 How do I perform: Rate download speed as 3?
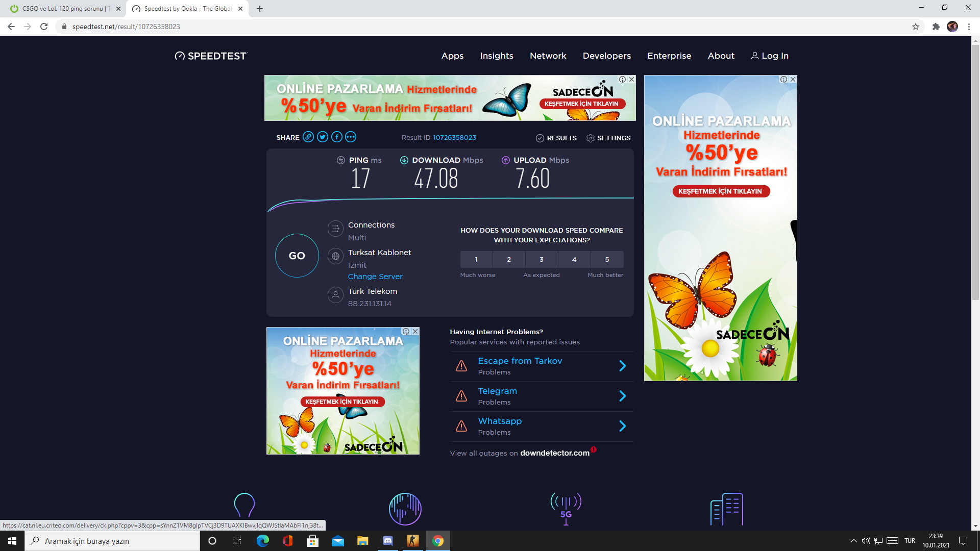(x=542, y=260)
